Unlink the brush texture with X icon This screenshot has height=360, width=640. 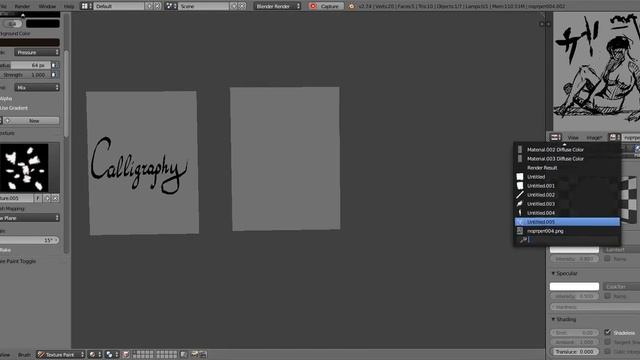55,198
